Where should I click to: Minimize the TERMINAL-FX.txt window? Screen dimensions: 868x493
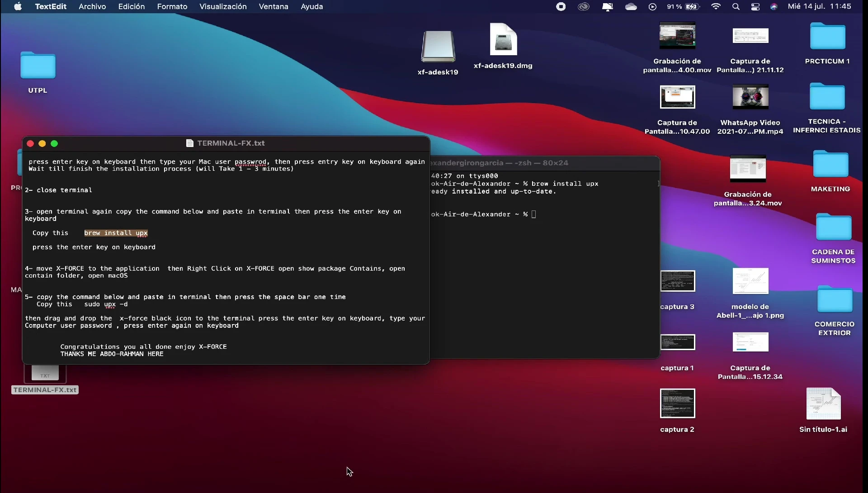pos(42,143)
